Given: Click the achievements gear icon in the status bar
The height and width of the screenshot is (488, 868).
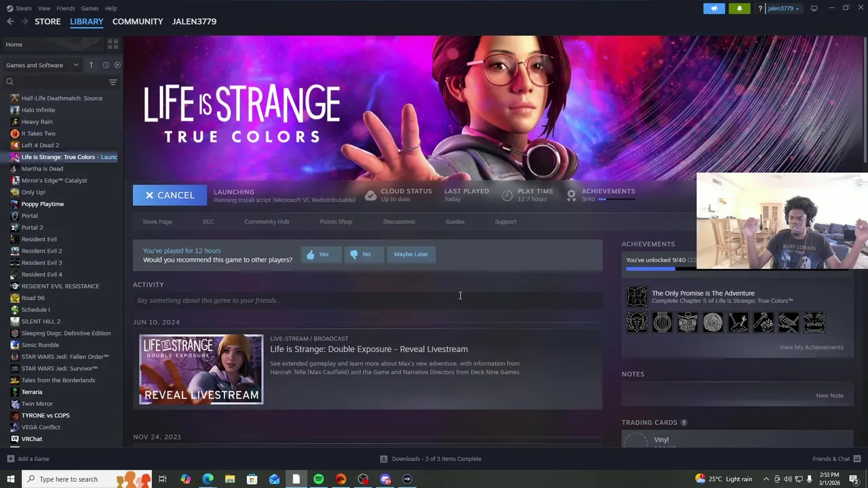Looking at the screenshot, I should (x=571, y=195).
